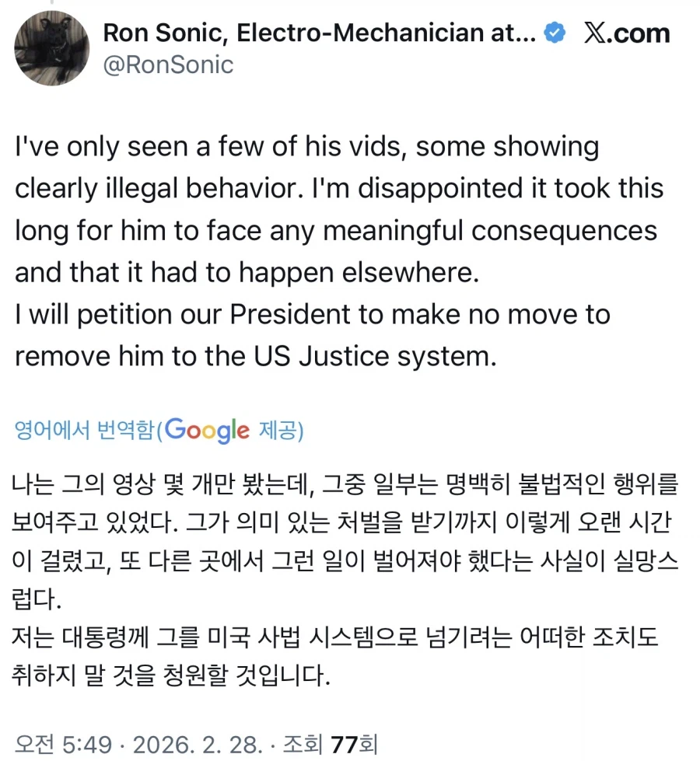The height and width of the screenshot is (761, 700).
Task: Click the sentence starting "I will petition our President"
Action: coord(312,315)
